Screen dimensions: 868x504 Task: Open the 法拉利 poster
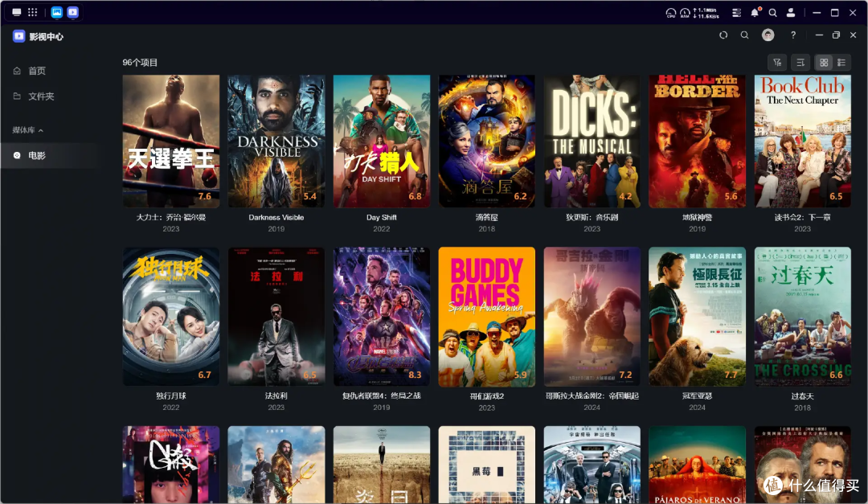276,316
